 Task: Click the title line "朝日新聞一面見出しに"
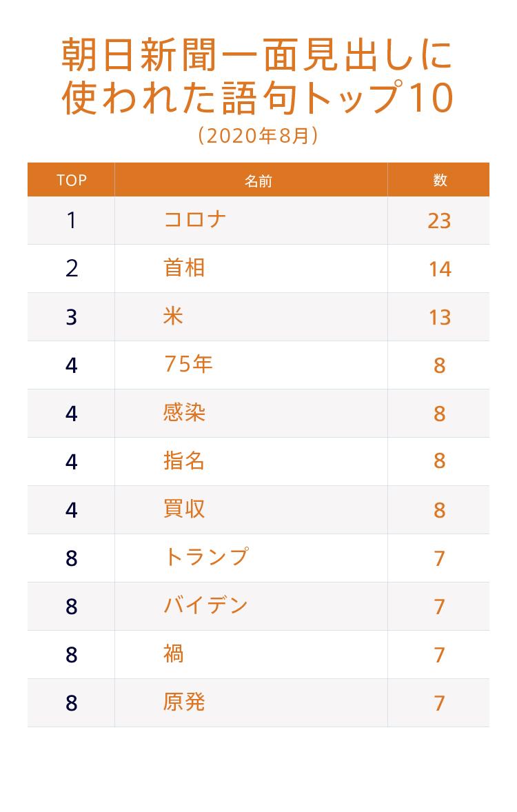coord(258,55)
